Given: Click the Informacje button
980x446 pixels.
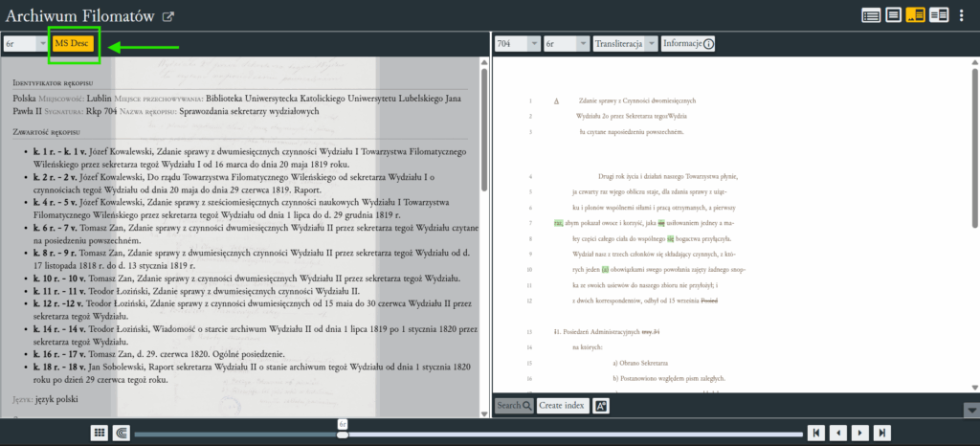Looking at the screenshot, I should tap(688, 44).
